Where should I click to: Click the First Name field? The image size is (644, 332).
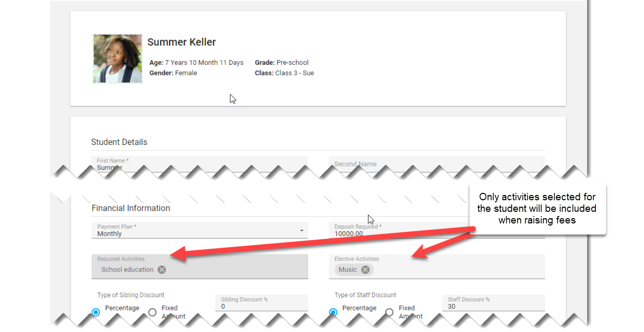200,167
